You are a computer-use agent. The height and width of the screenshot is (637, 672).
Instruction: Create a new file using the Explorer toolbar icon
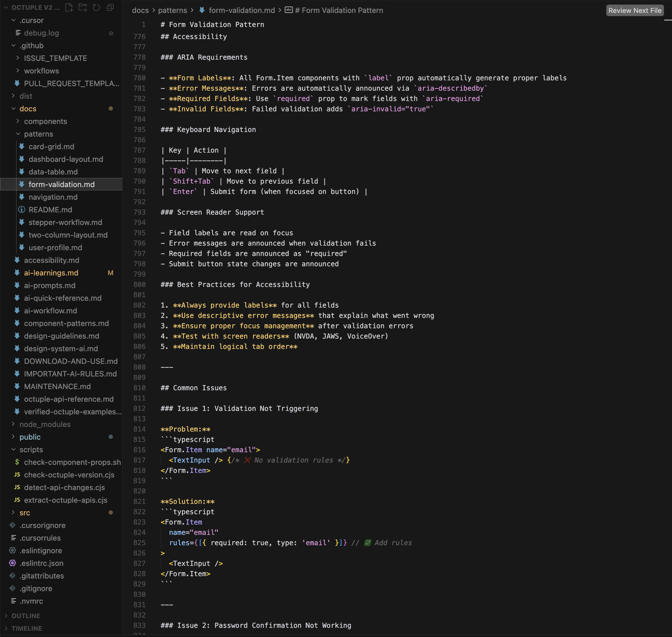(69, 7)
